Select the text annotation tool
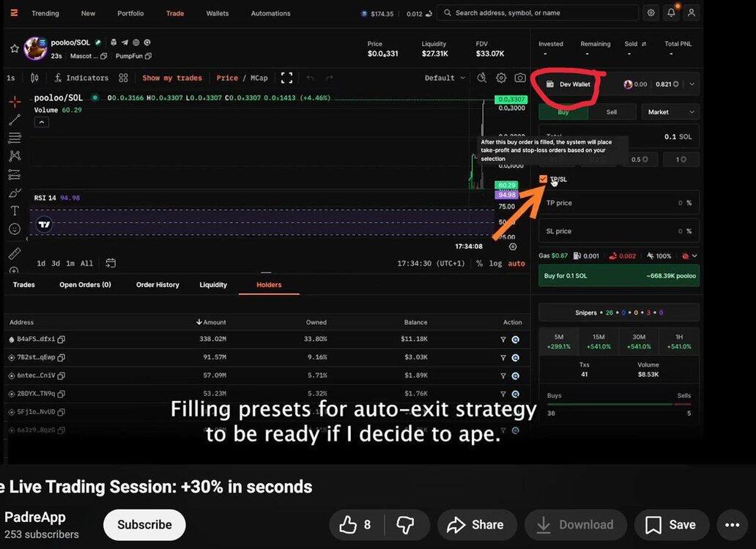756x549 pixels. click(x=15, y=211)
